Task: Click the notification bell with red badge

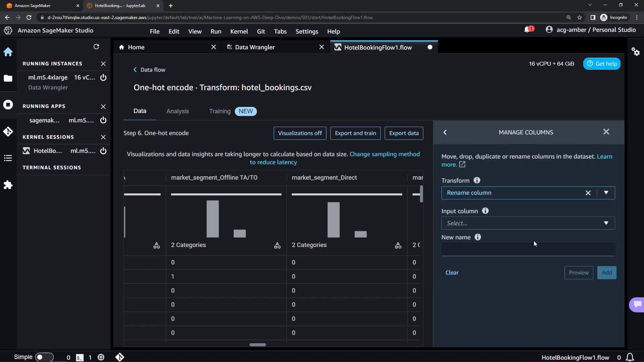Action: click(528, 30)
